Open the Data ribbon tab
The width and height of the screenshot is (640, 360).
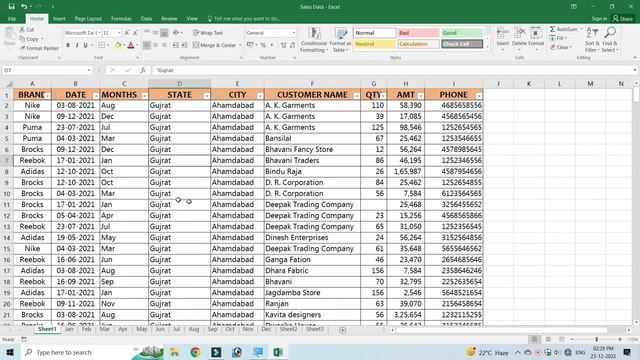pyautogui.click(x=146, y=19)
